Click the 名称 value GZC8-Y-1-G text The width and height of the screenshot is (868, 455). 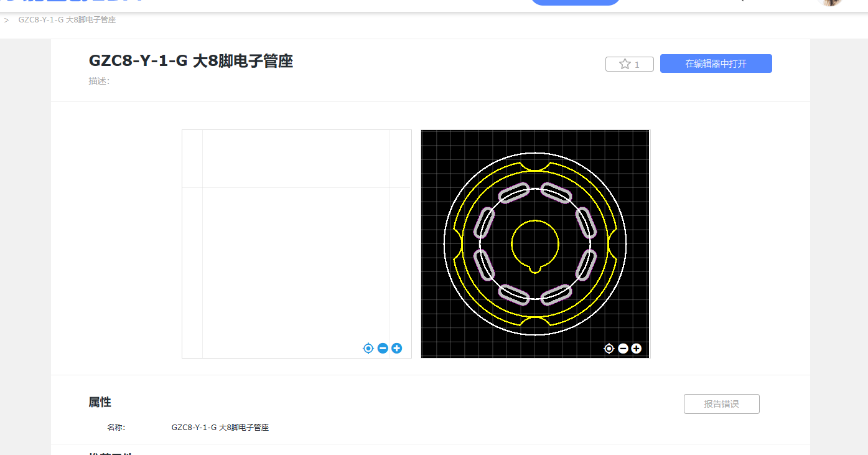220,428
